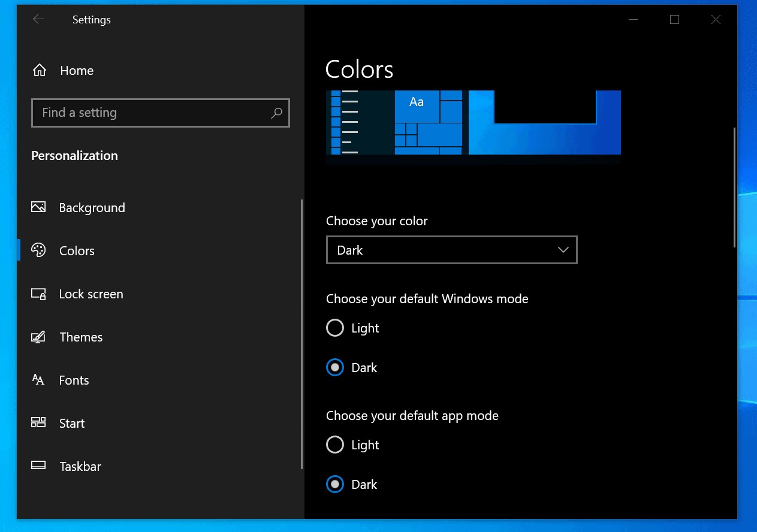Screen dimensions: 757x532
Task: Click inside the Find a setting box
Action: click(x=161, y=113)
